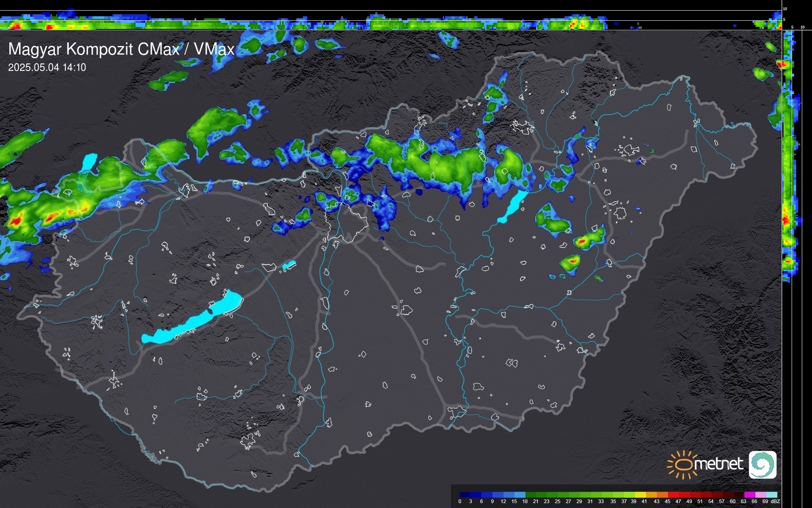The height and width of the screenshot is (508, 812).
Task: Click the Magyar Kompozit CMax / VMax title
Action: click(121, 49)
